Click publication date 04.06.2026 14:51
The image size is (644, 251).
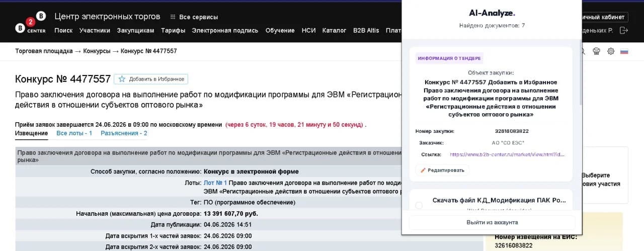[x=227, y=225]
